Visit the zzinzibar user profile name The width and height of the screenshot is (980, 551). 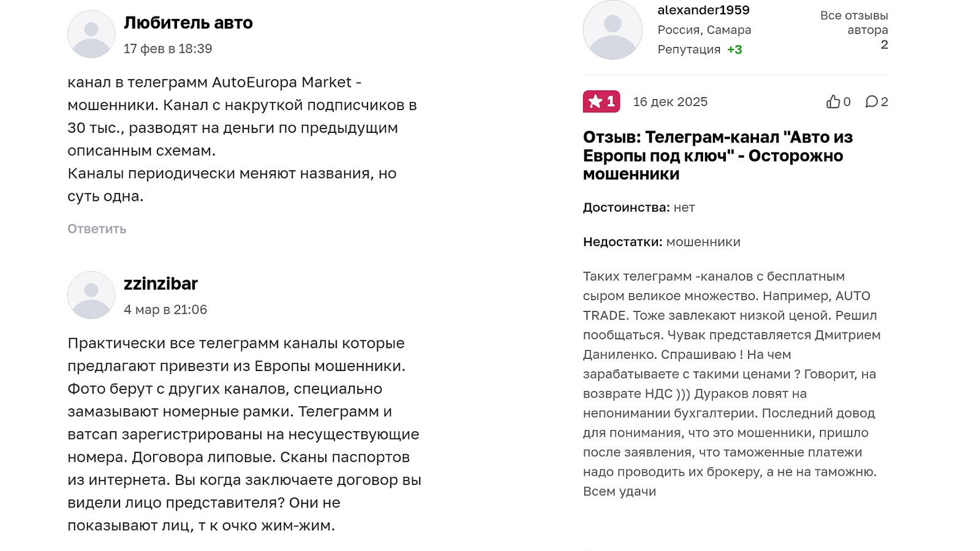point(160,283)
